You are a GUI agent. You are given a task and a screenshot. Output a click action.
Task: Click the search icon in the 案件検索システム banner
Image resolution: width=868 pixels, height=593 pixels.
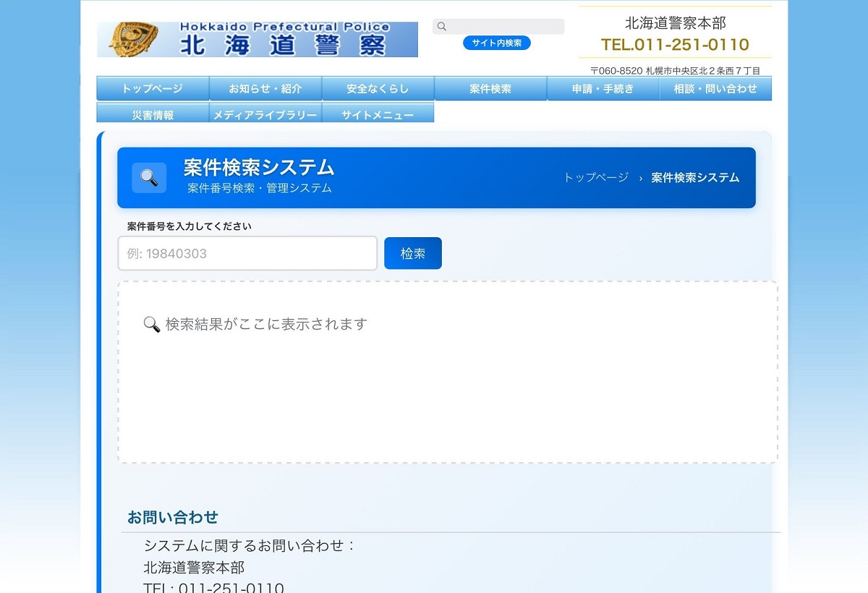tap(149, 177)
